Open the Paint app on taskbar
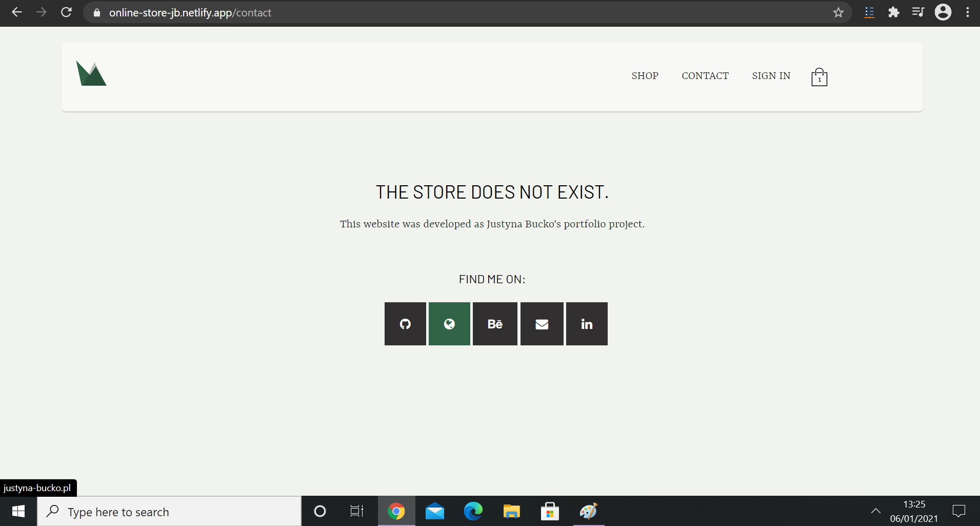980x526 pixels. pyautogui.click(x=588, y=511)
